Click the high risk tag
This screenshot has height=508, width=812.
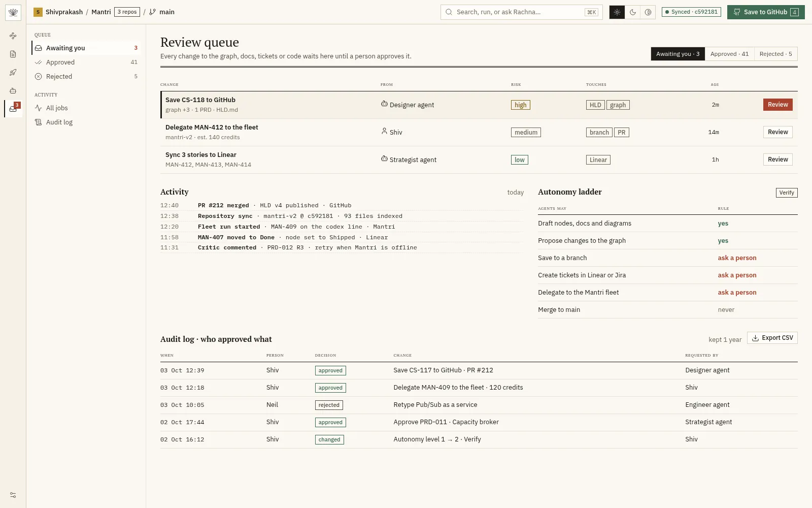click(521, 105)
